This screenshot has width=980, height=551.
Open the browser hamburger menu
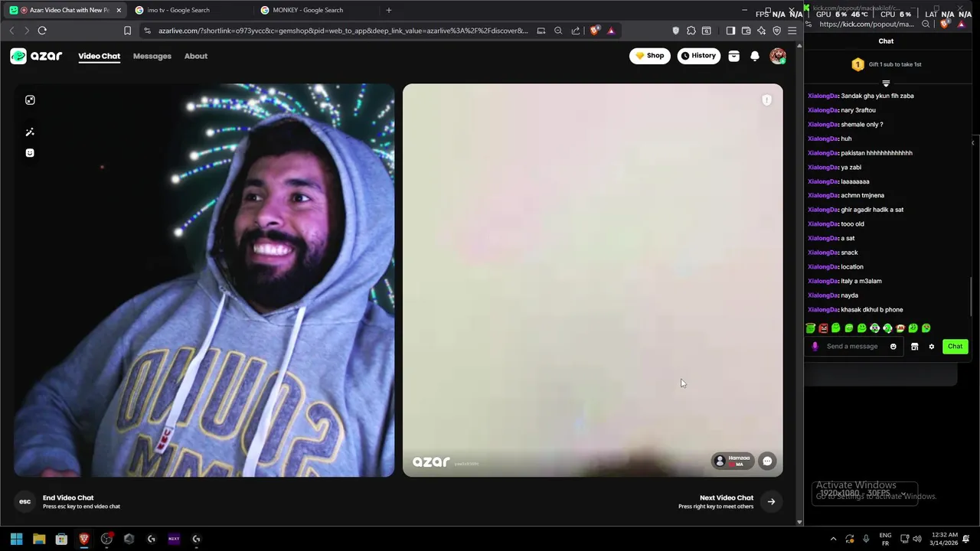pos(792,31)
